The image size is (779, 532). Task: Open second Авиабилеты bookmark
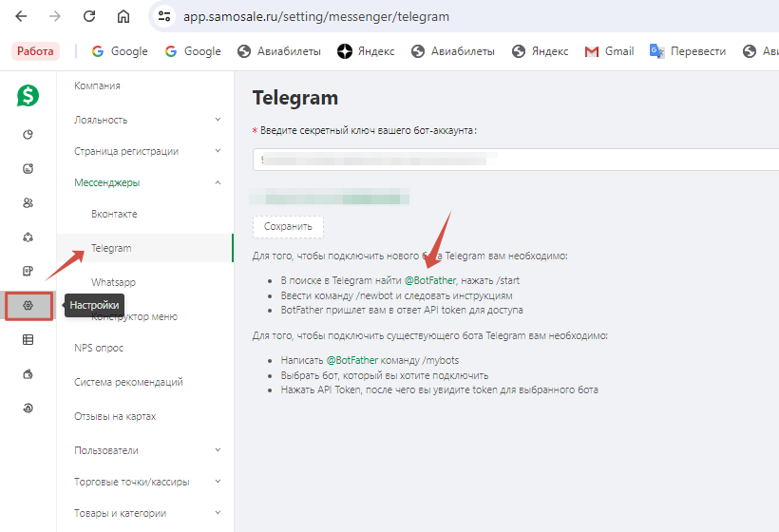click(453, 51)
